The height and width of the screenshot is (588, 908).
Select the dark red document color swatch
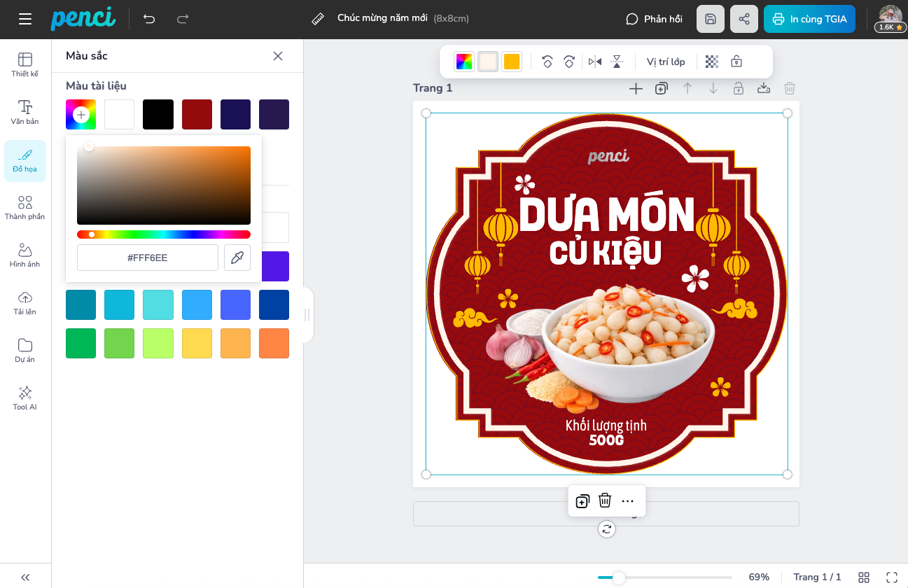[197, 115]
